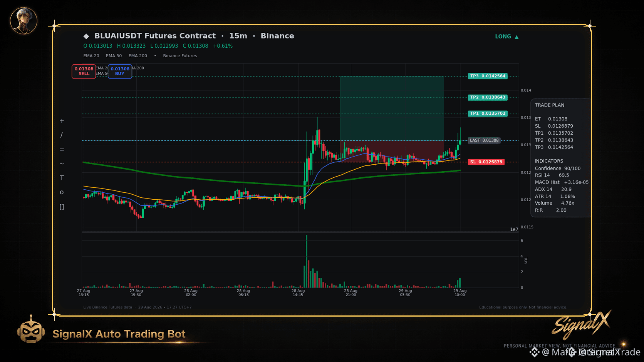644x362 pixels.
Task: Click the 0.014 price axis label
Action: (x=526, y=90)
